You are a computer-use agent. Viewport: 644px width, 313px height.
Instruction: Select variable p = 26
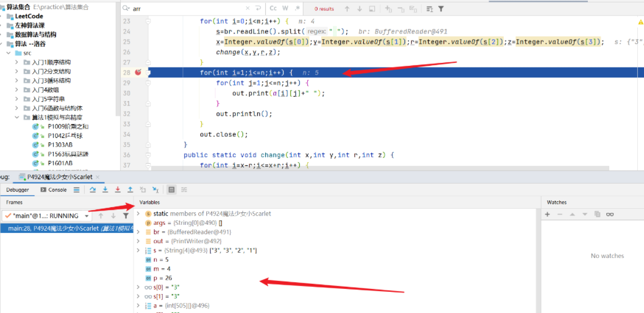pos(163,278)
